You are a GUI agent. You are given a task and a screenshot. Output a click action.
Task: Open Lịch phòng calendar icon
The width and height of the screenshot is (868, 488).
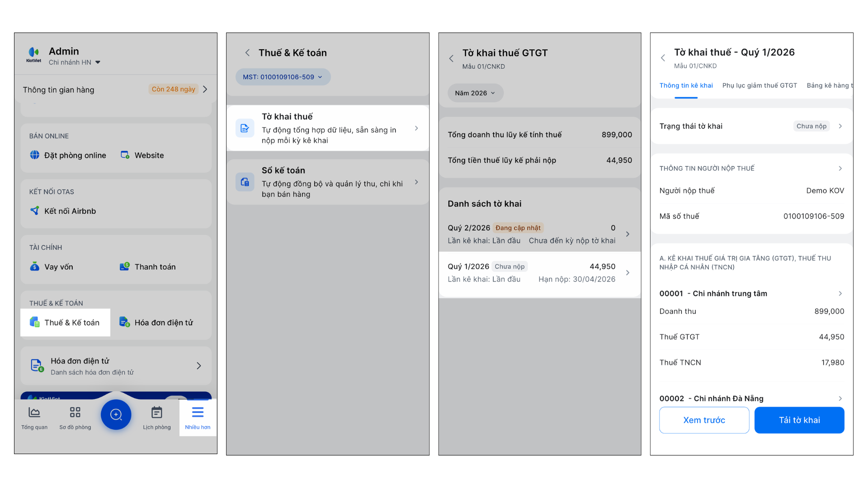[157, 413]
